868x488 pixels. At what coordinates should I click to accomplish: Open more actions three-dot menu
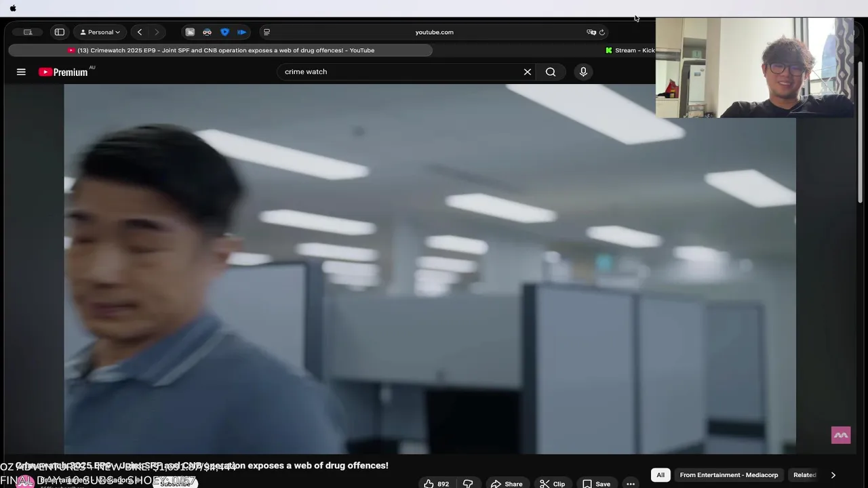point(631,484)
